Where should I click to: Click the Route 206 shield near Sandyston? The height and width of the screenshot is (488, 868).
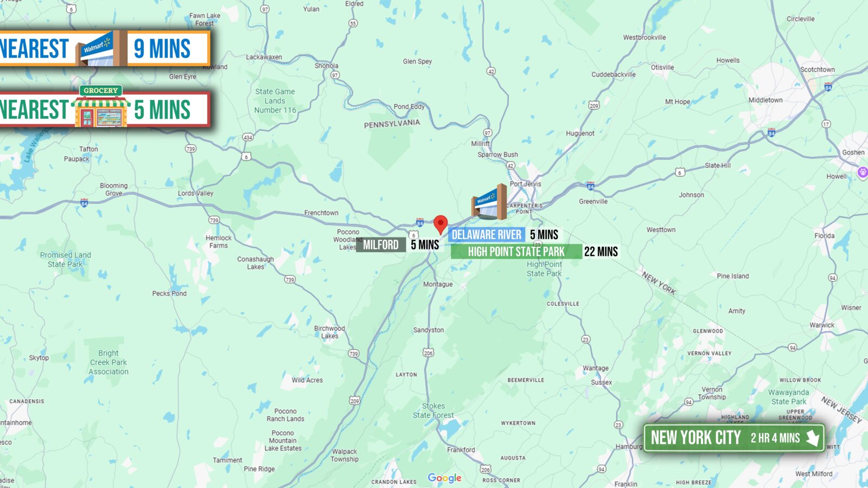click(x=429, y=353)
